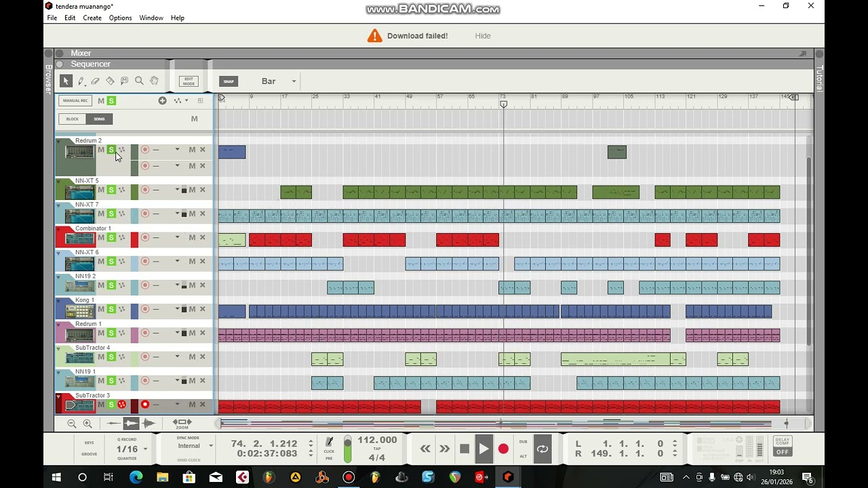The height and width of the screenshot is (488, 868).
Task: Click the warning icon beside Download failed
Action: [374, 36]
